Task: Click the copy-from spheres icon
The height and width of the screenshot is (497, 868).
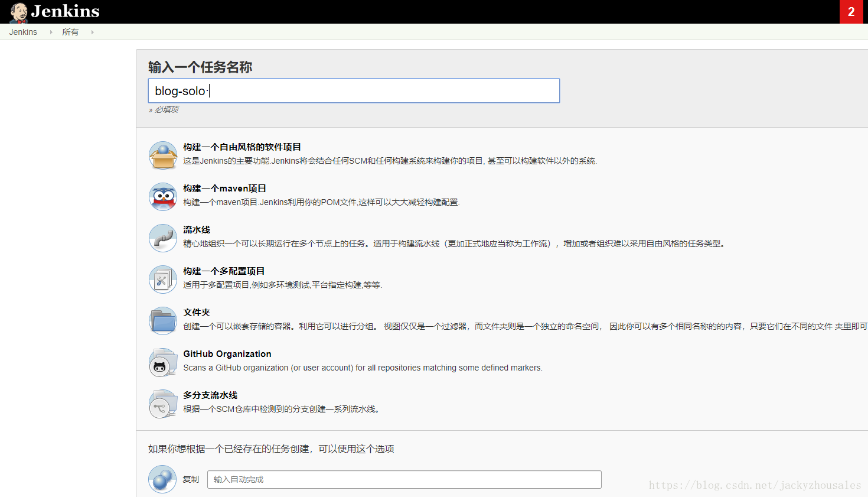Action: pos(162,479)
